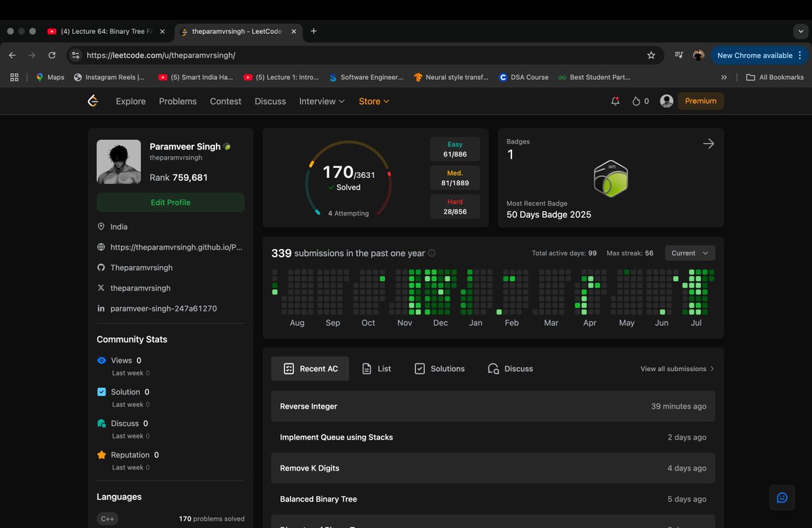Click the LeetCode logo icon

tap(93, 101)
